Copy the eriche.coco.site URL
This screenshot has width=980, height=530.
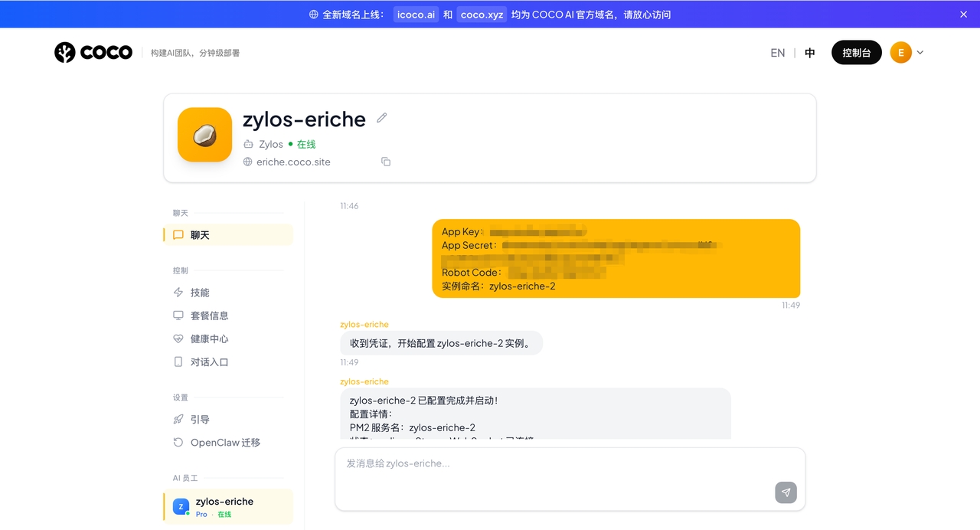386,162
